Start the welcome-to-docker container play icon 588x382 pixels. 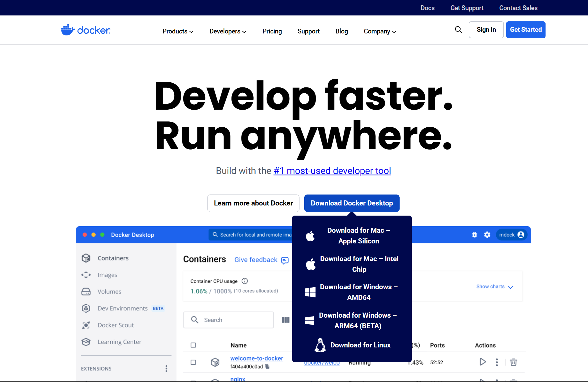[483, 362]
